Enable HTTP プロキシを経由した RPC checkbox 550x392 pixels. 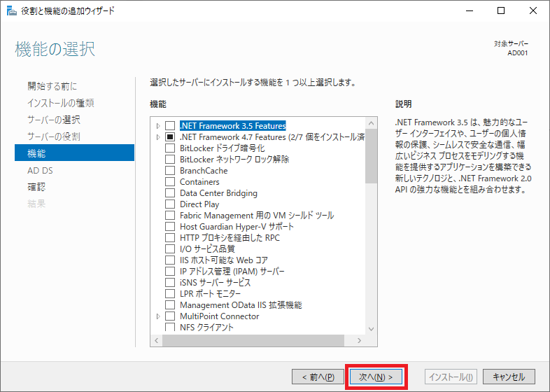170,238
